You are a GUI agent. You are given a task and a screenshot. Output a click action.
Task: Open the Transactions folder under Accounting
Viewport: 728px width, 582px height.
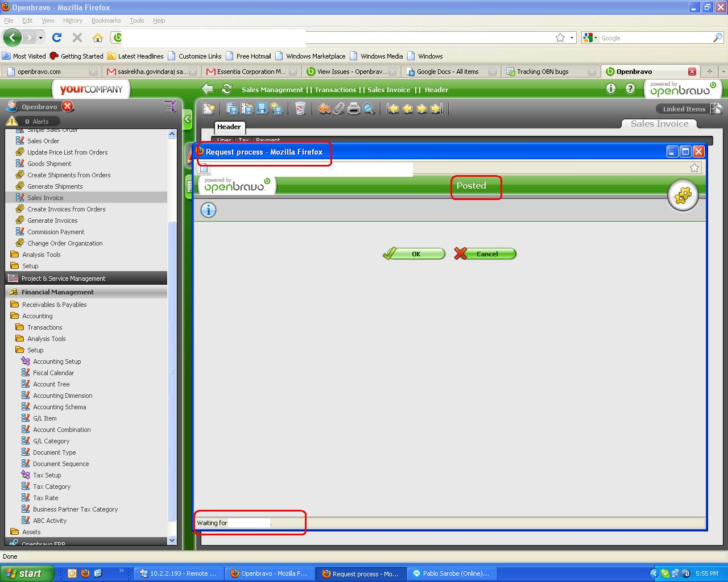pyautogui.click(x=39, y=327)
